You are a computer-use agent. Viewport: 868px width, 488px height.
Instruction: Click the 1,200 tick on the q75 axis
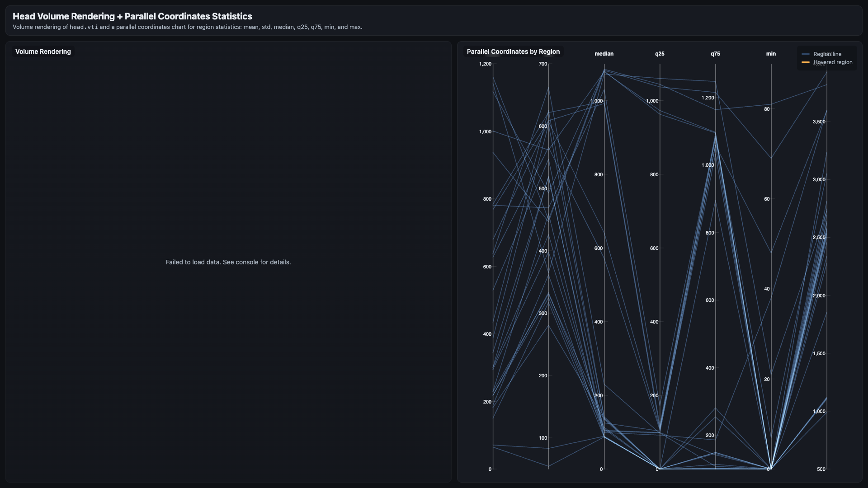tap(708, 98)
